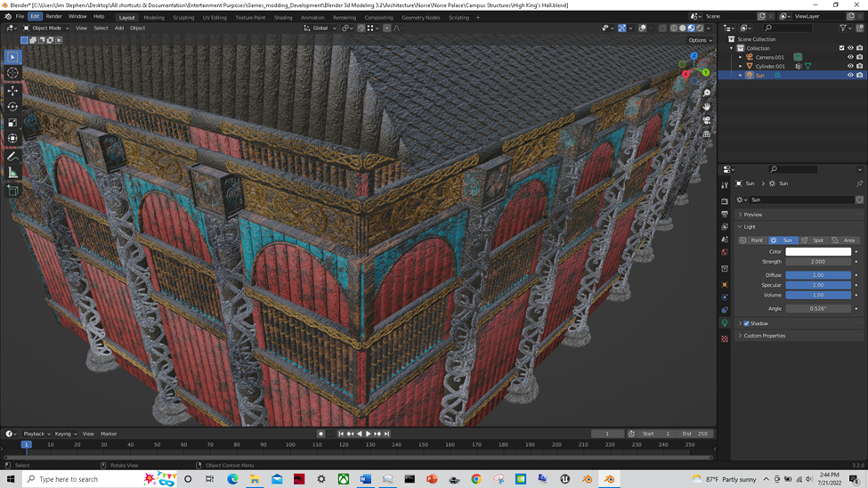
Task: Select the Move tool
Action: pyautogui.click(x=12, y=91)
